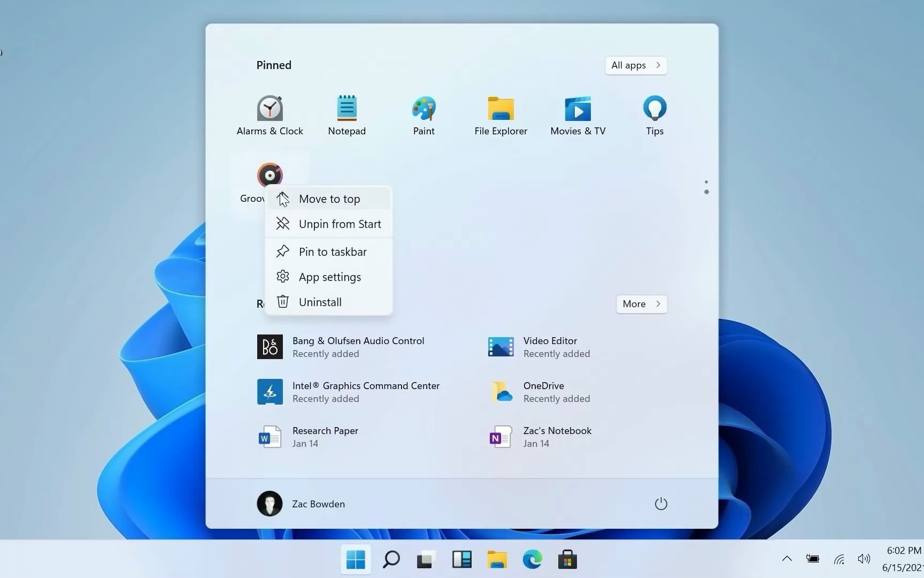Select Pin to taskbar option

click(329, 252)
